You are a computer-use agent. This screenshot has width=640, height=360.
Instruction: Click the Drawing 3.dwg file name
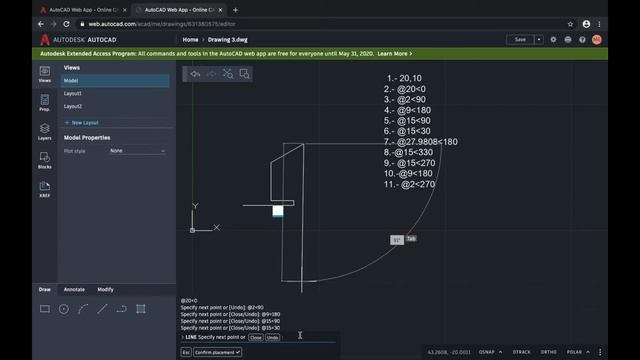[228, 40]
